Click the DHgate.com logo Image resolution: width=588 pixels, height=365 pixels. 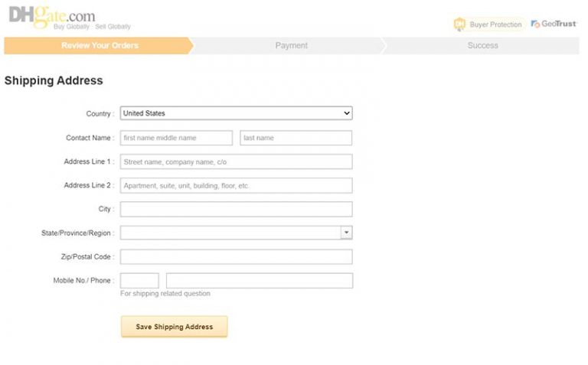tap(52, 16)
